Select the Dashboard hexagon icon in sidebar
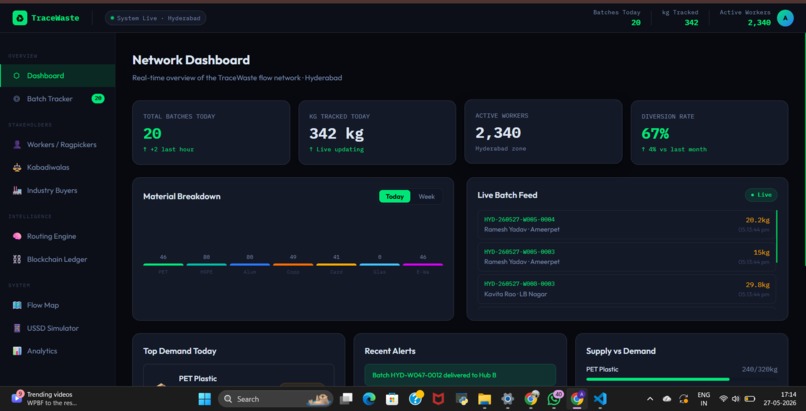Screen dimensions: 806x411 point(16,76)
